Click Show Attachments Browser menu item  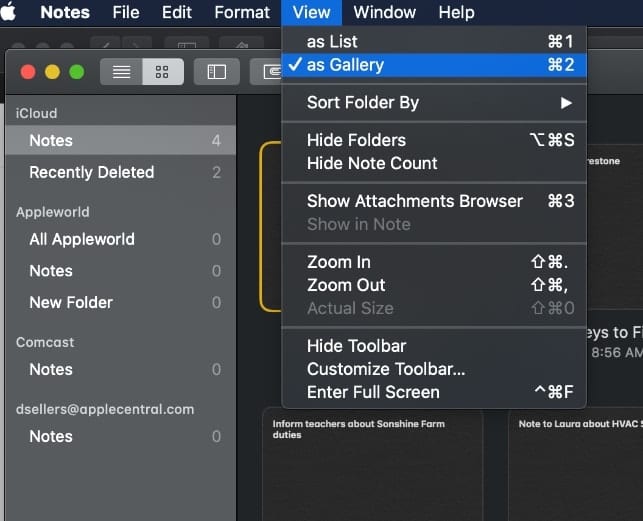[x=414, y=201]
